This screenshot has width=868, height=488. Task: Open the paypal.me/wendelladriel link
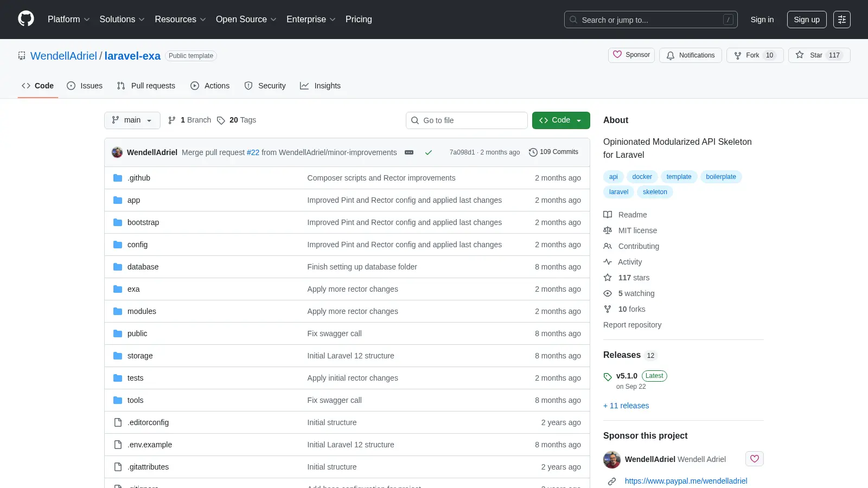(x=686, y=481)
